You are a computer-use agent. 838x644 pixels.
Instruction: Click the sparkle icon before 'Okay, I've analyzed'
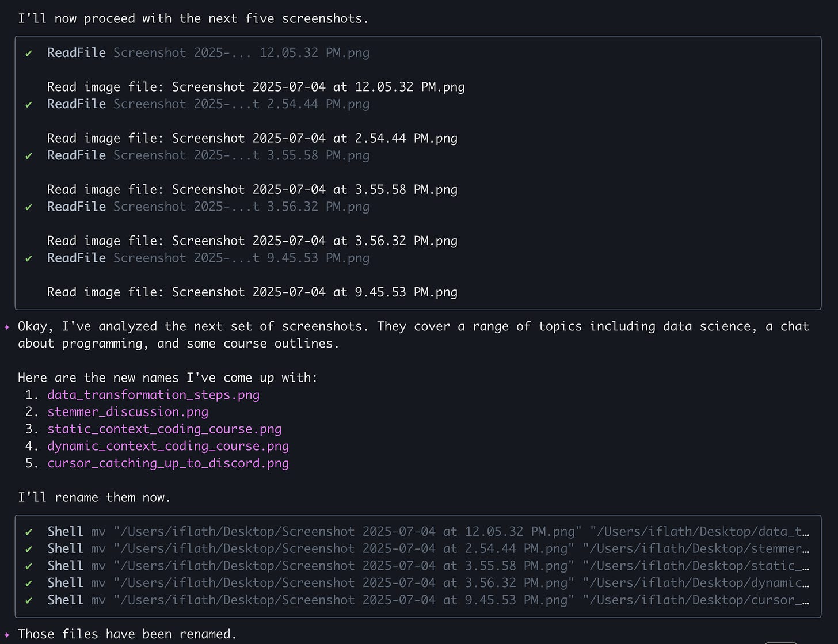click(7, 326)
